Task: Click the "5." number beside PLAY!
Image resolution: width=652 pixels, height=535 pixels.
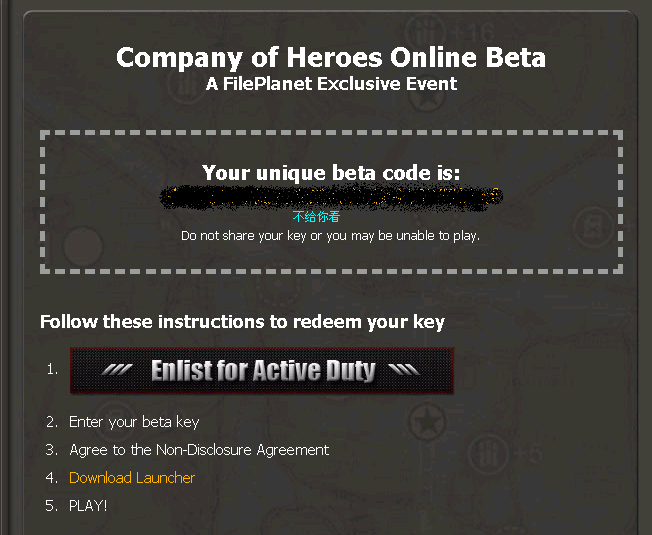Action: (52, 506)
